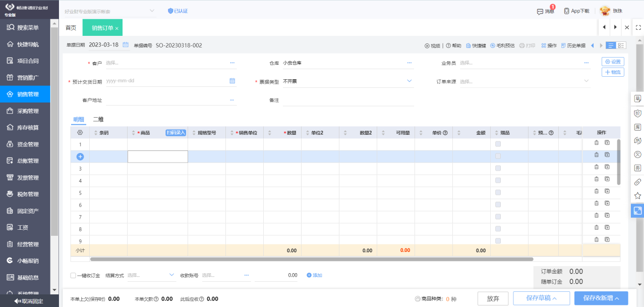The height and width of the screenshot is (307, 644).
Task: Switch to card view with the right view toggle
Action: 621,45
